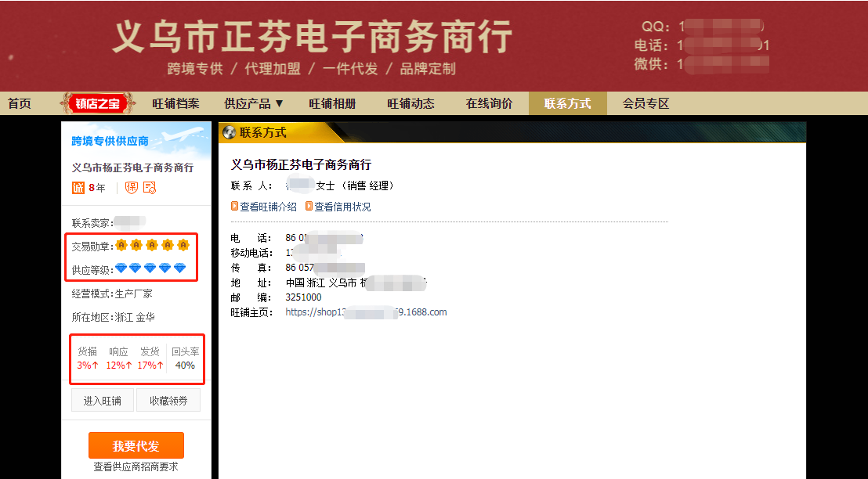This screenshot has height=479, width=868.
Task: Click the 响应 12% rating value
Action: 119,365
